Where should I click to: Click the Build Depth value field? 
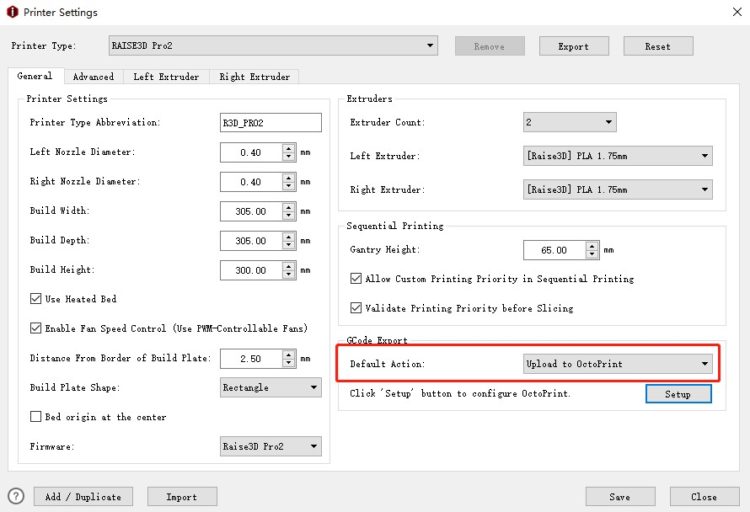251,241
